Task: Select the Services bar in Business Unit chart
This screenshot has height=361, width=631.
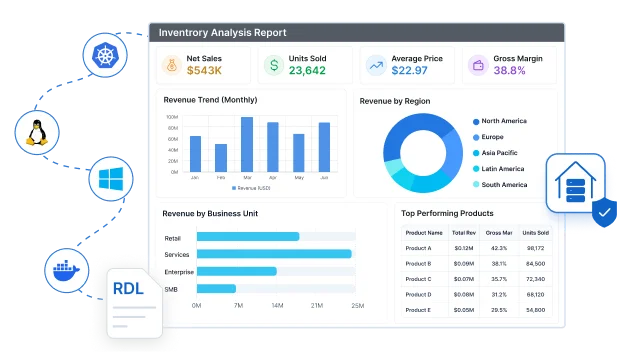Action: click(274, 254)
